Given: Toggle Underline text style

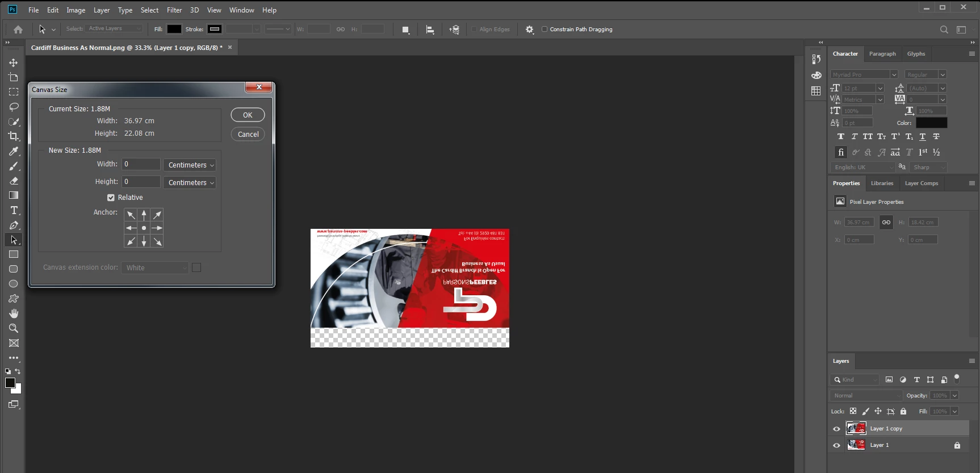Looking at the screenshot, I should point(922,136).
